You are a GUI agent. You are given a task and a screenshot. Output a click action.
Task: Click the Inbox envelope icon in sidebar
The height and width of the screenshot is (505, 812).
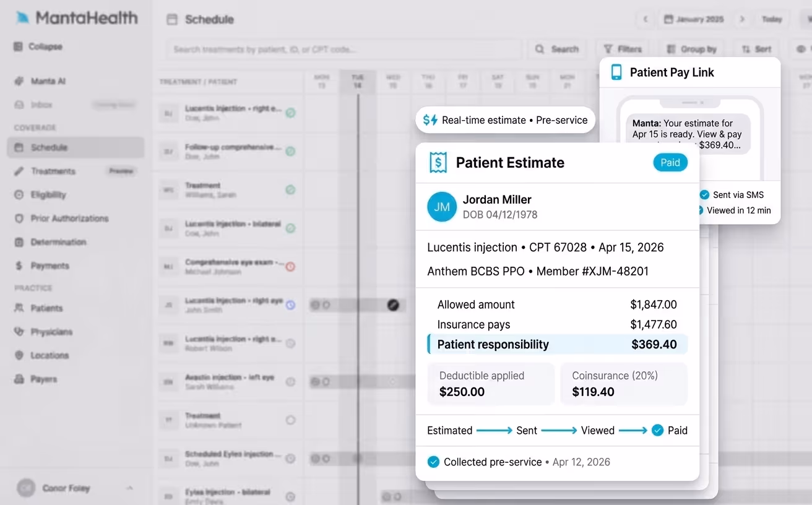[19, 105]
